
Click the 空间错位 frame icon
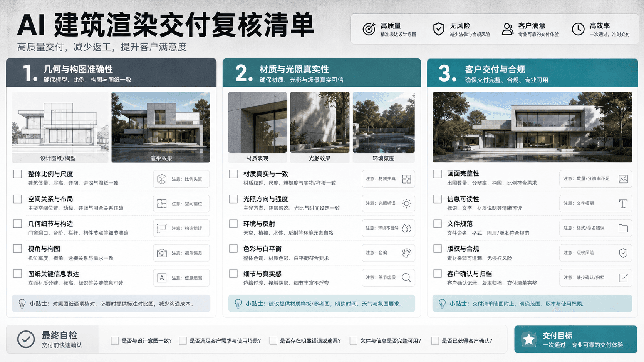pos(162,204)
